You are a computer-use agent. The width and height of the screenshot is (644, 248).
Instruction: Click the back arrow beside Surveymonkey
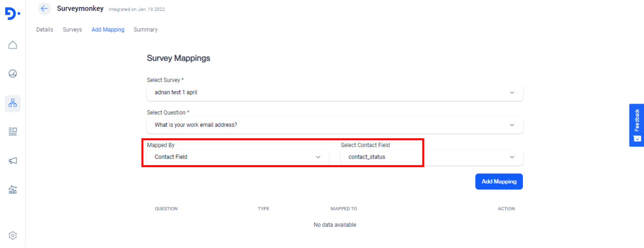pos(44,9)
